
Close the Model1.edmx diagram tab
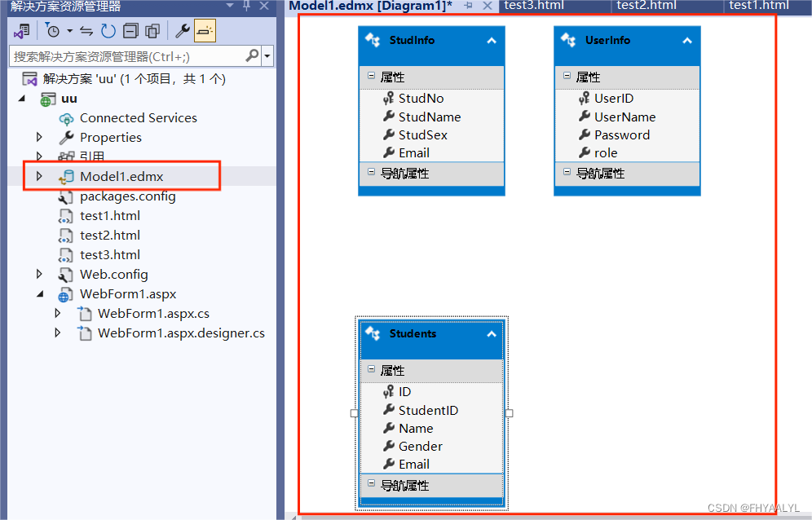pos(488,6)
